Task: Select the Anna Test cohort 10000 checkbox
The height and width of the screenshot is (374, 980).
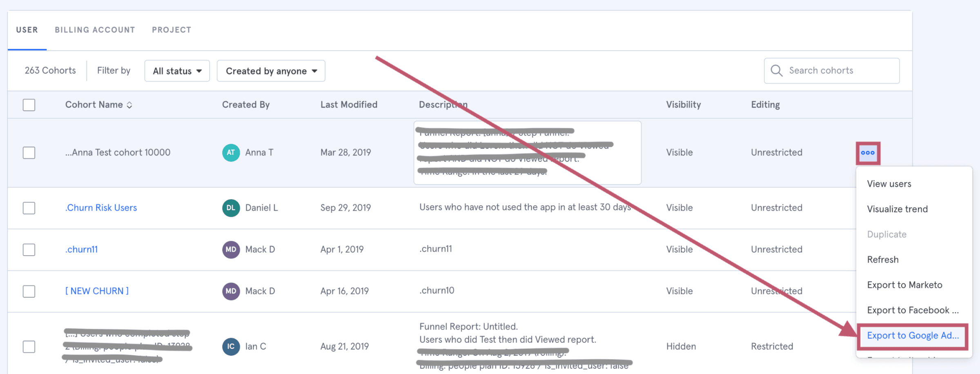Action: click(x=29, y=153)
